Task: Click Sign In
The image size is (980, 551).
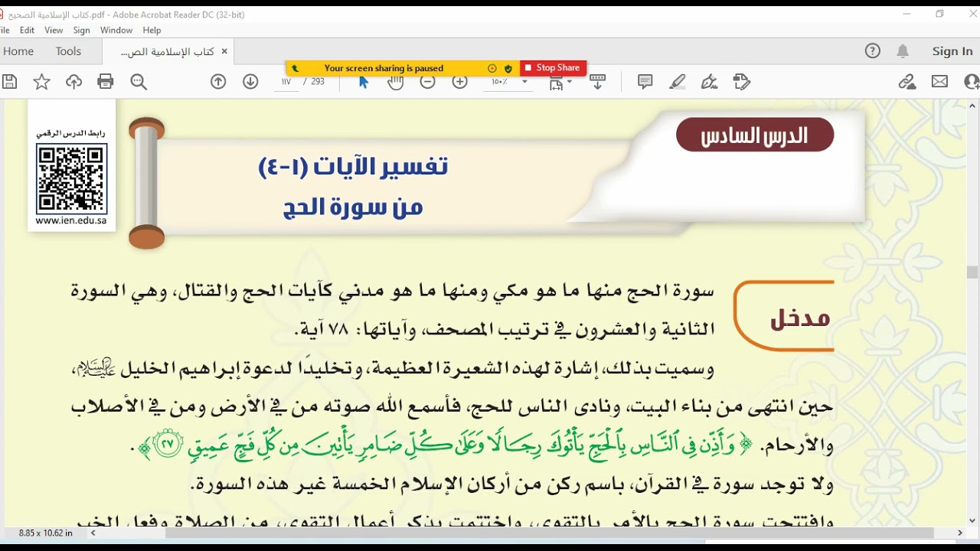Action: (x=952, y=51)
